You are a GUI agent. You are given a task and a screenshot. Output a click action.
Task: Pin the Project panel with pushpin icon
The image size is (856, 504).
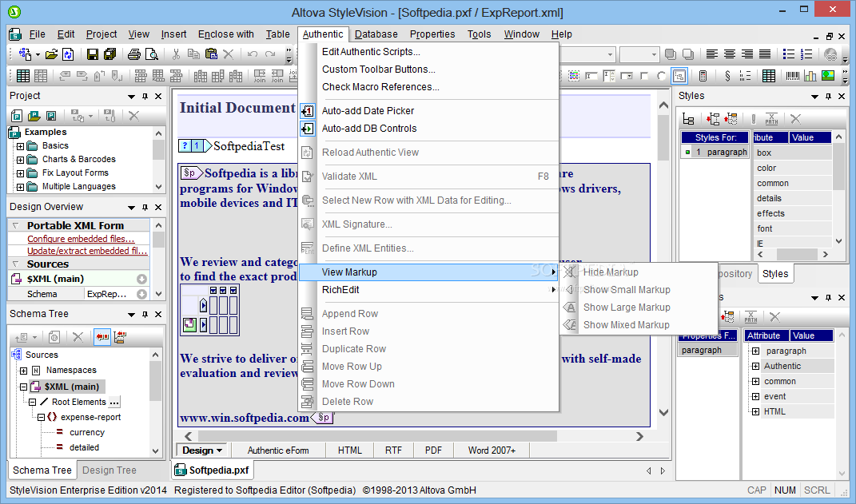click(145, 97)
